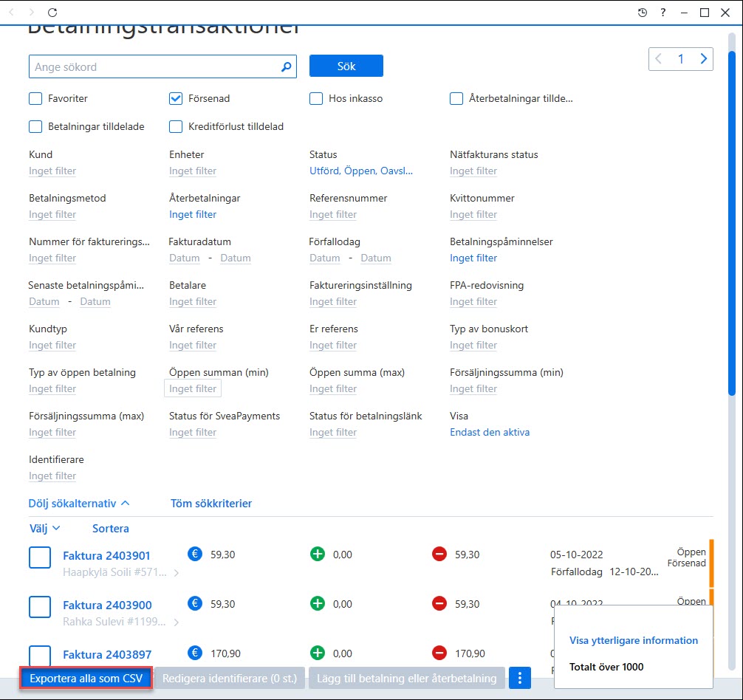Open the history clock icon in title bar
The width and height of the screenshot is (743, 700).
click(x=642, y=13)
